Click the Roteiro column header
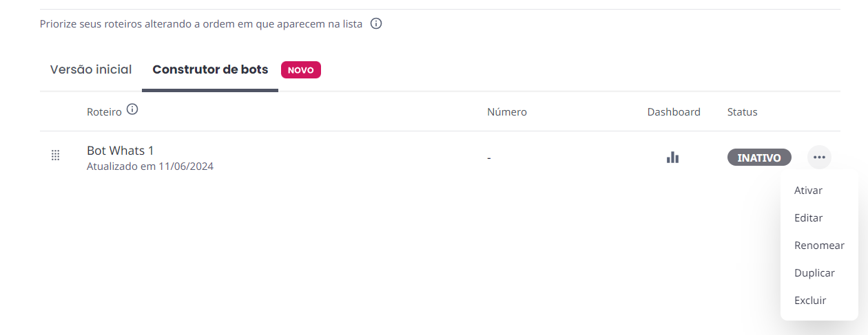The image size is (868, 335). pos(104,111)
